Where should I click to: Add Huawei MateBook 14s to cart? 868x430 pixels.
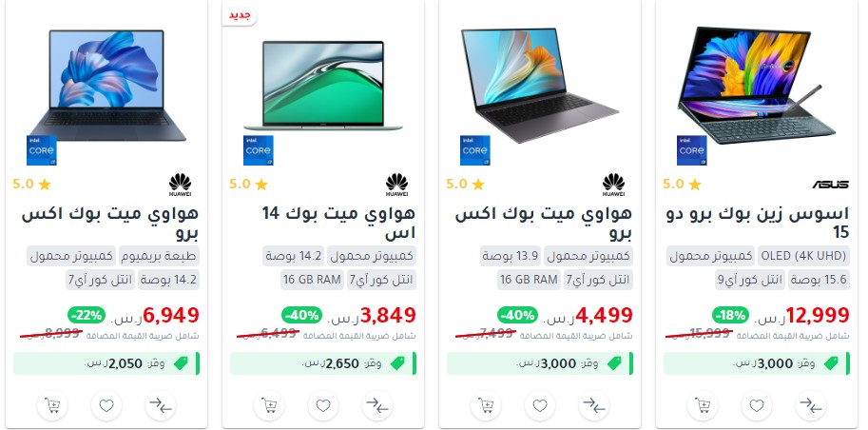click(269, 405)
